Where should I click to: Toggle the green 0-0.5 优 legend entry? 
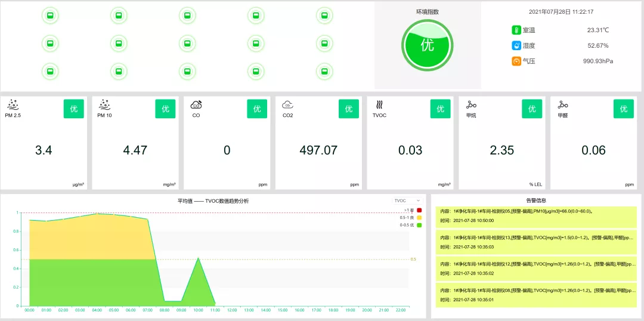(411, 225)
